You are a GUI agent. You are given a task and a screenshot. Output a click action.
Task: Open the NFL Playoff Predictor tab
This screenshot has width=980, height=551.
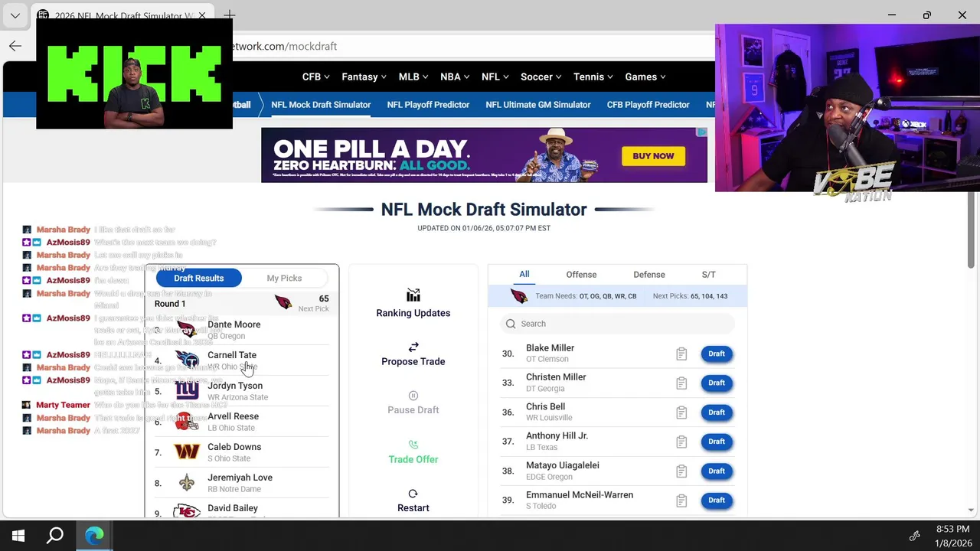428,105
